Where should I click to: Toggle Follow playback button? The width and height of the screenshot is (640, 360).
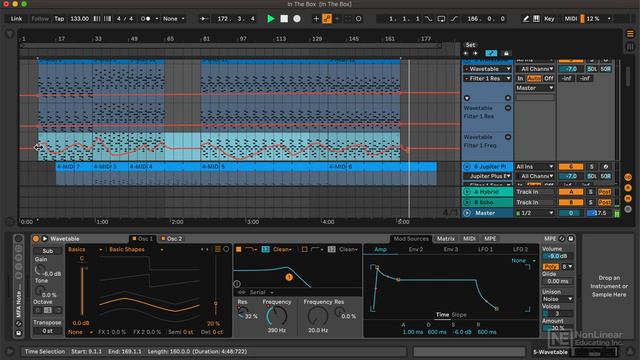tap(40, 19)
